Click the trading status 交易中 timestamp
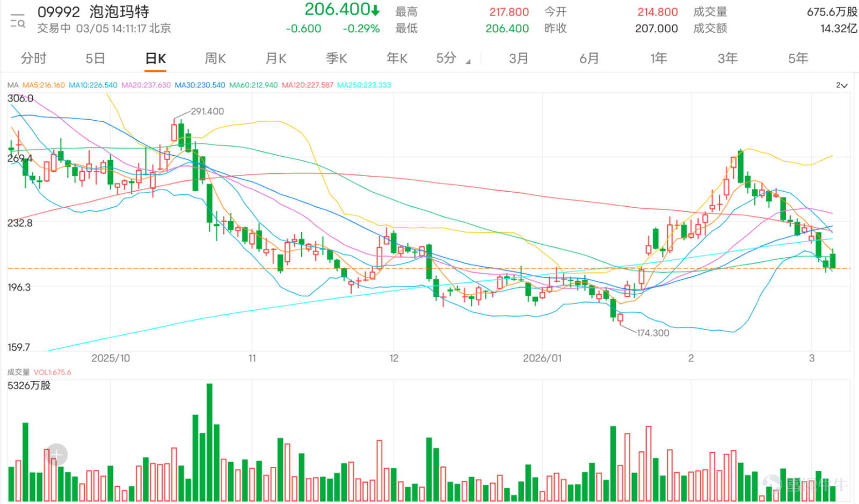859x504 pixels. [x=104, y=28]
